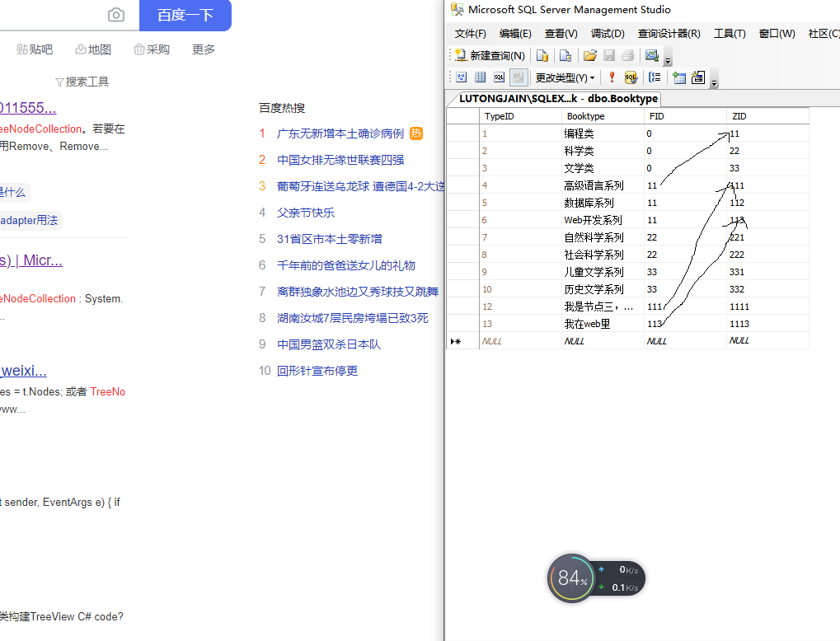
Task: Click the TypeID column header
Action: coord(520,116)
